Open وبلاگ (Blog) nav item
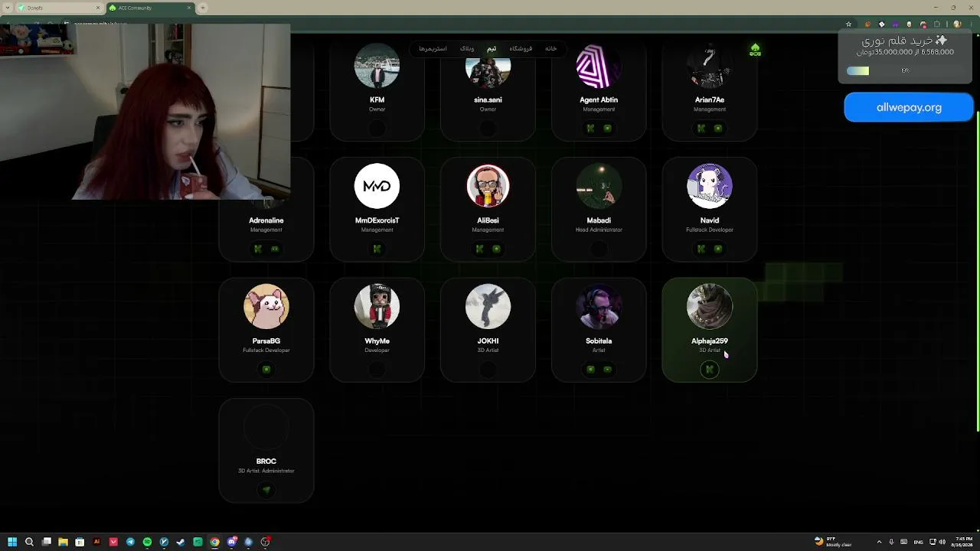Screen dimensions: 980x551 466,49
